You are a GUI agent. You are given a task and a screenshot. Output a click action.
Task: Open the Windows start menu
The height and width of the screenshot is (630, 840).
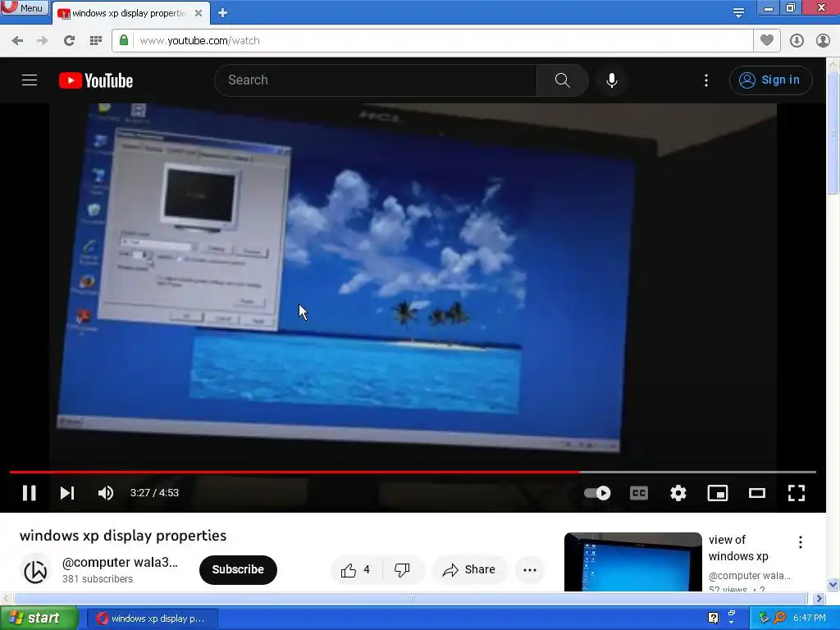(39, 619)
